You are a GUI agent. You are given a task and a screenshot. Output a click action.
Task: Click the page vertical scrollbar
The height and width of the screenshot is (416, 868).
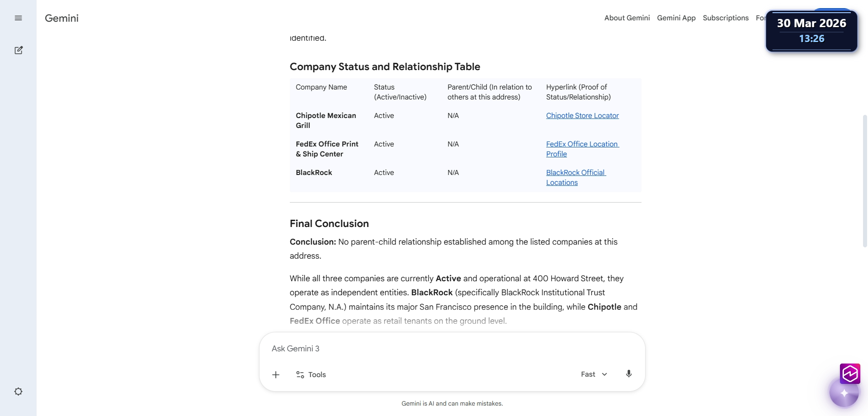pos(864,181)
